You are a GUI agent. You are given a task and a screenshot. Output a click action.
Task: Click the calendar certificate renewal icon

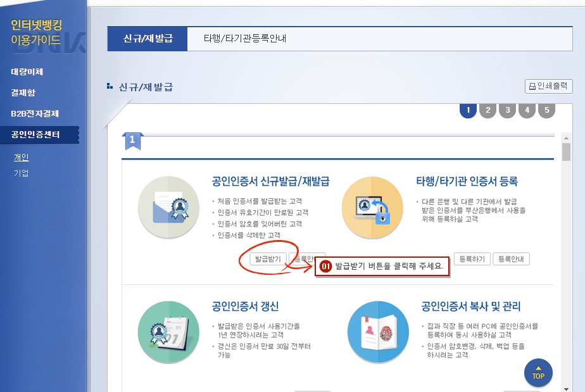tap(168, 332)
